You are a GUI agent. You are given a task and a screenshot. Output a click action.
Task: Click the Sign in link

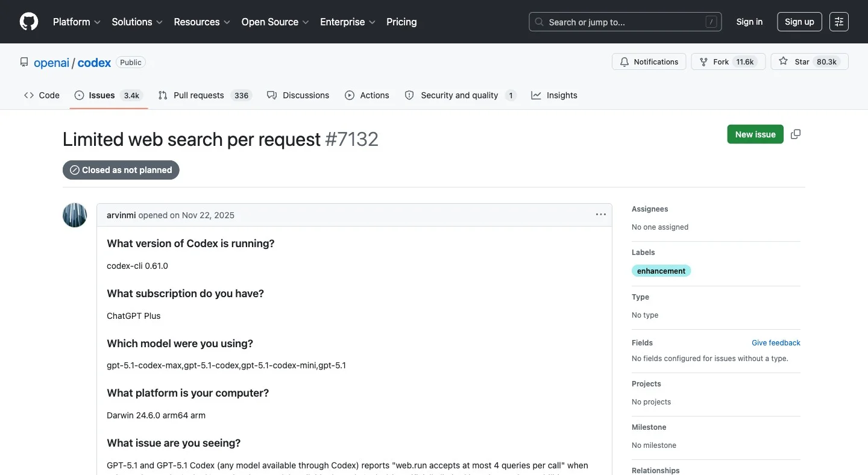(x=749, y=22)
